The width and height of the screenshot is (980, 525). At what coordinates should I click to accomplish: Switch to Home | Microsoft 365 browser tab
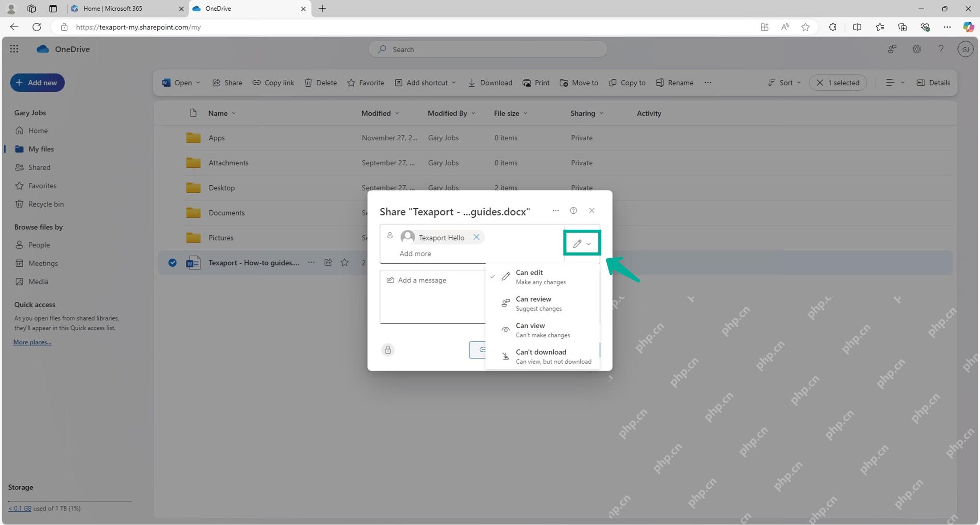(x=127, y=8)
